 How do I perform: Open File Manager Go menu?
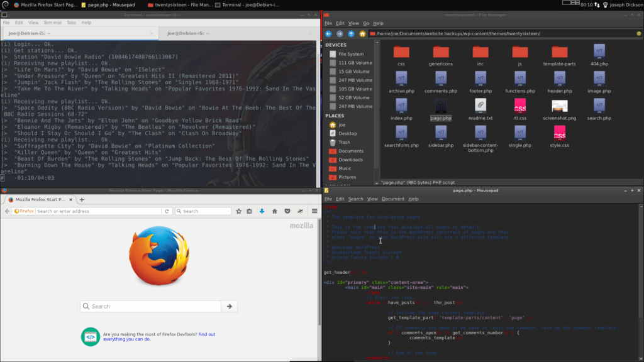tap(366, 23)
